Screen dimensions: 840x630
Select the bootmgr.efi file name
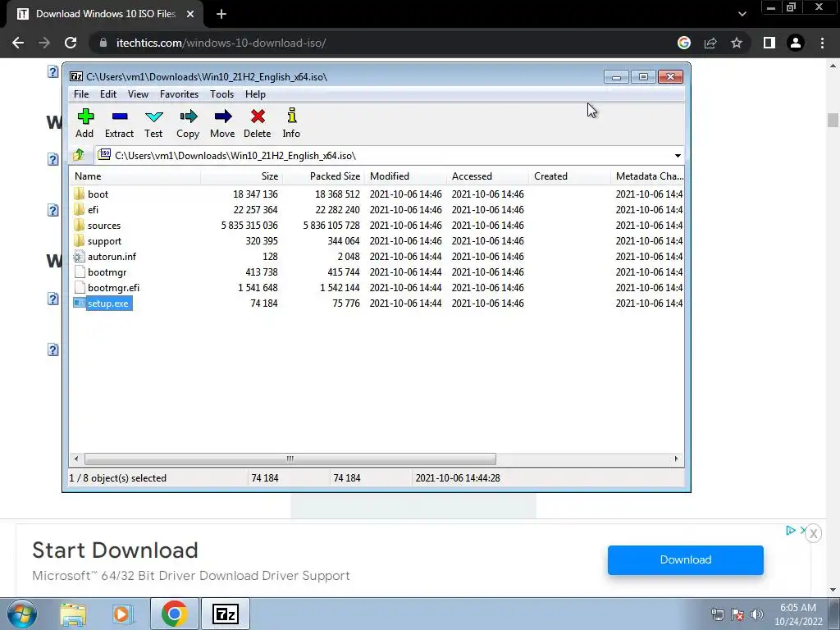(x=113, y=288)
